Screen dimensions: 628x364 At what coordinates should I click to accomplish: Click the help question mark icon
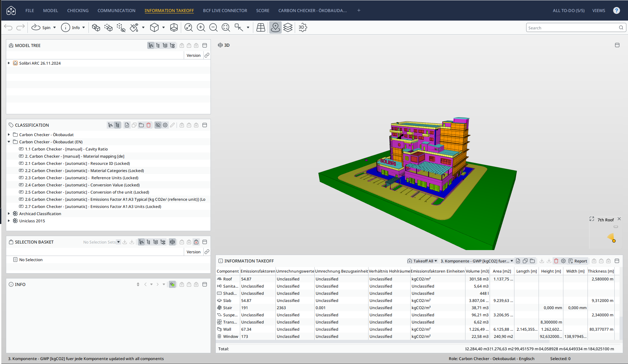pyautogui.click(x=616, y=10)
